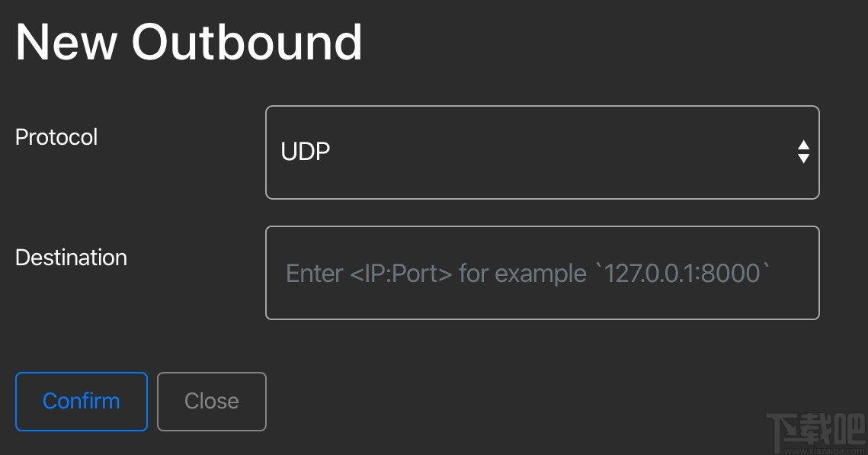Click the "Protocol" field label
The image size is (868, 455).
(x=56, y=137)
